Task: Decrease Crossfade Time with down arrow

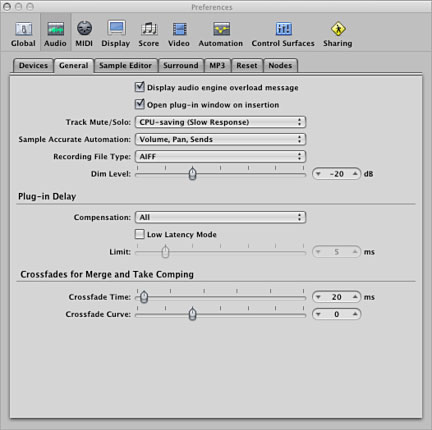Action: coord(318,297)
